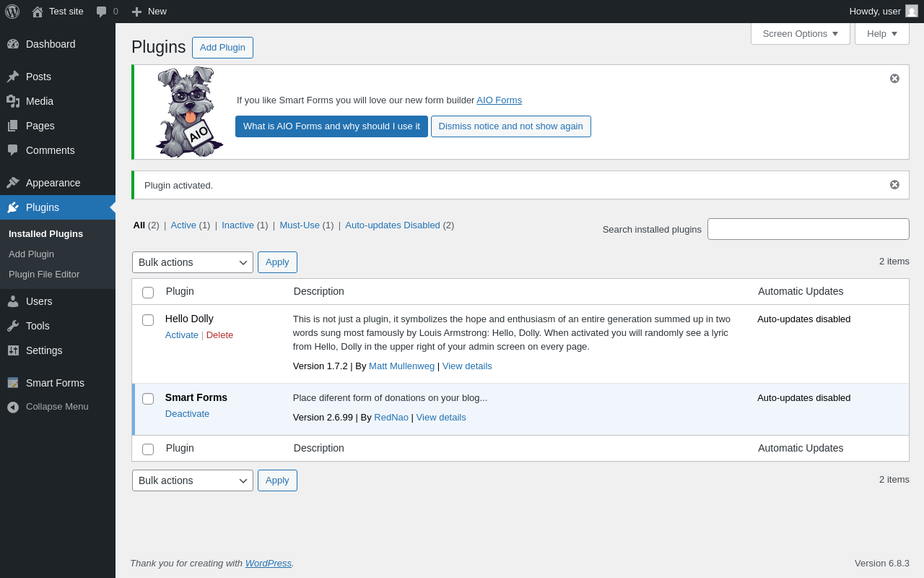Show the All plugins filter
The height and width of the screenshot is (578, 924).
coord(139,225)
